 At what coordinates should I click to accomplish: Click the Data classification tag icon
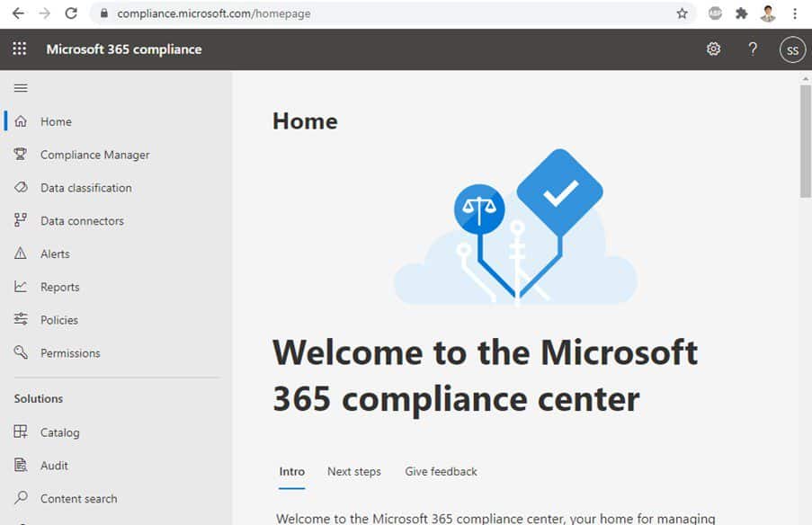coord(21,187)
